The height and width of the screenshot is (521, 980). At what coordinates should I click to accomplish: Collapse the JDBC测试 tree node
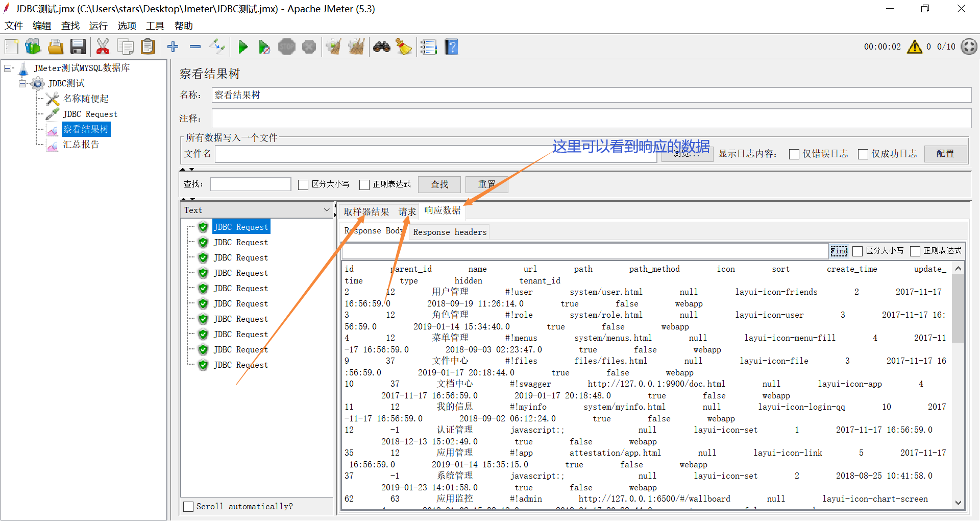[22, 83]
